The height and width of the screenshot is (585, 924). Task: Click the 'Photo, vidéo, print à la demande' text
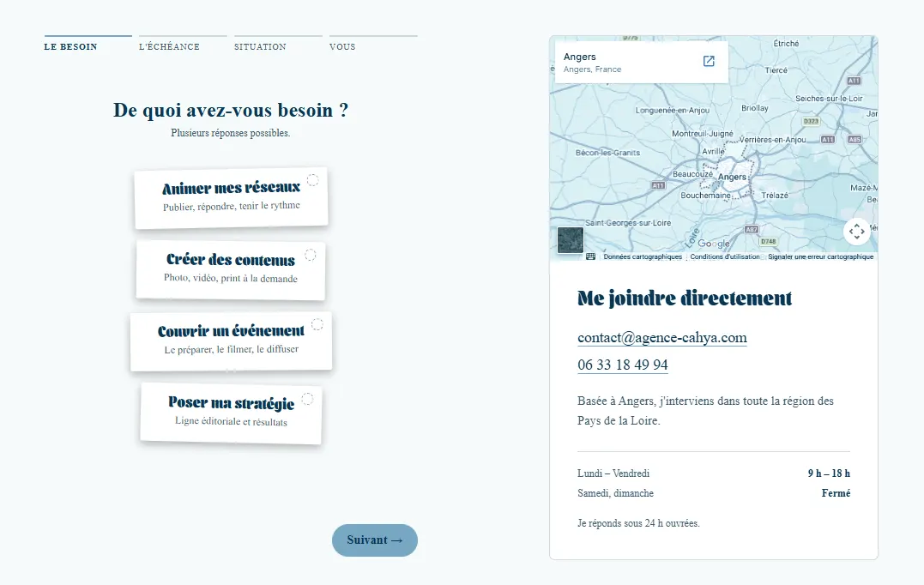coord(231,278)
